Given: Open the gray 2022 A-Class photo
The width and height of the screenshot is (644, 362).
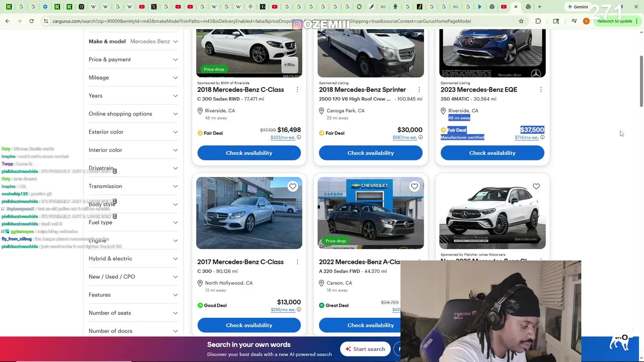Looking at the screenshot, I should pos(371,213).
